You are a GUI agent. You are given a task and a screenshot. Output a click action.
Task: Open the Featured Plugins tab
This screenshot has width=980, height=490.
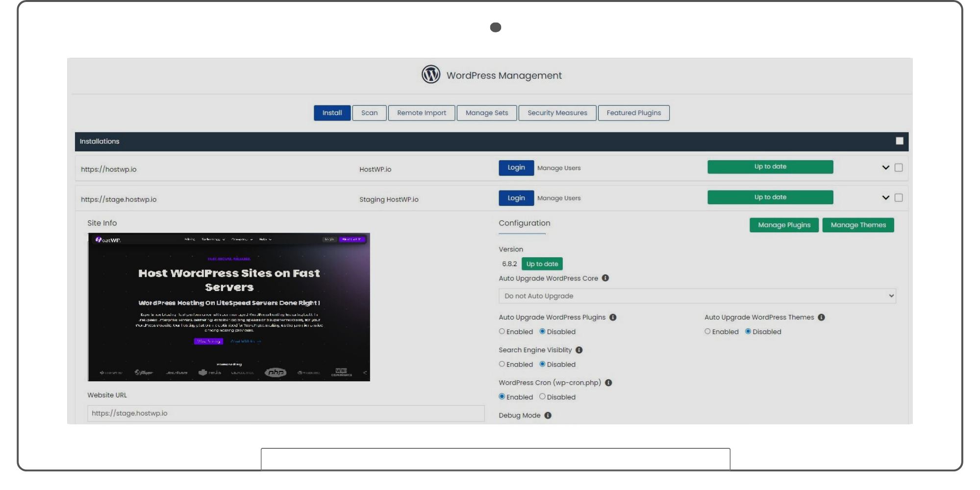click(633, 113)
